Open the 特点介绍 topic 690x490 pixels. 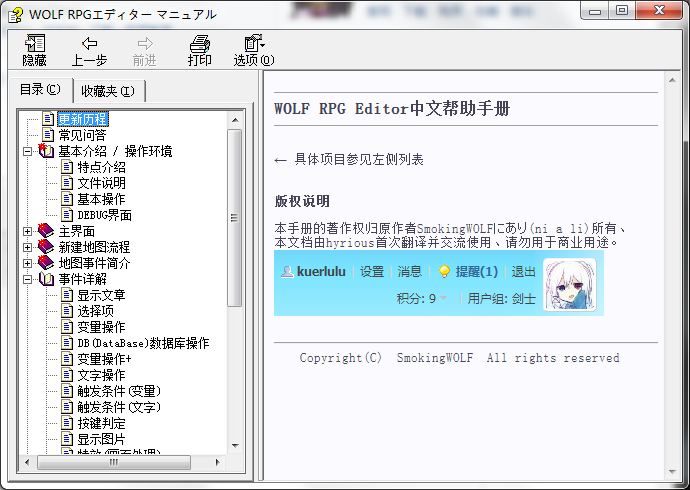coord(102,167)
